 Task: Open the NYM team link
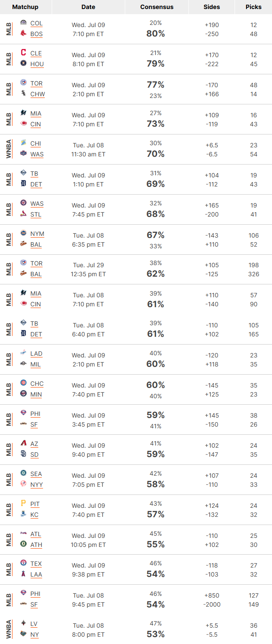click(37, 234)
